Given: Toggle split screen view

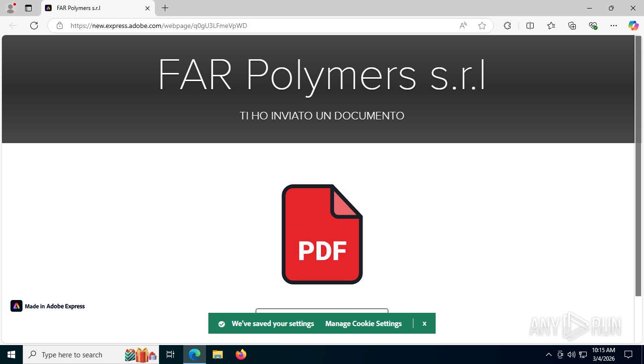Looking at the screenshot, I should (x=530, y=26).
